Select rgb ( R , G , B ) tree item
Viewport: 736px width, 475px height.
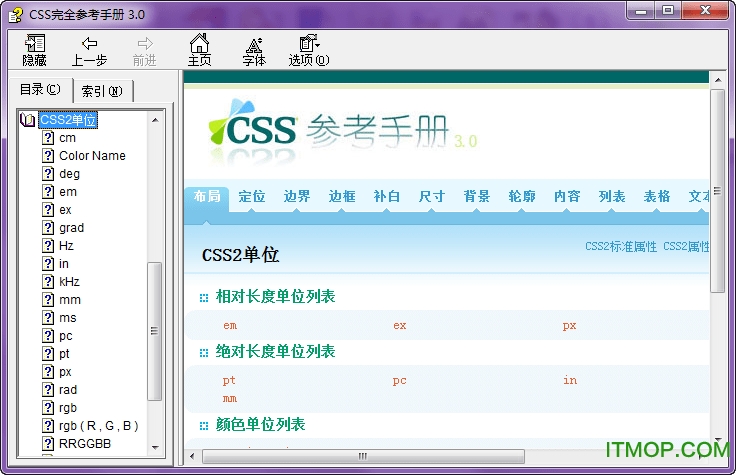pos(99,426)
